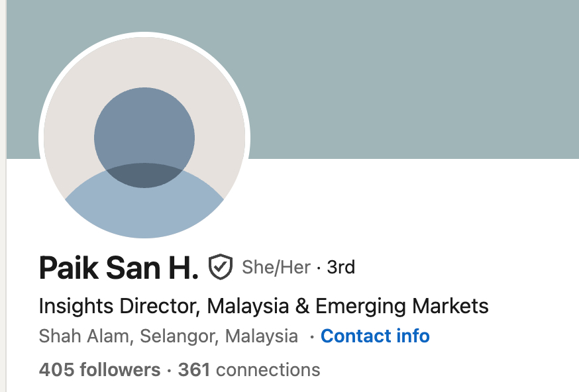Click the teal cover banner image
This screenshot has width=579, height=392.
[406, 79]
